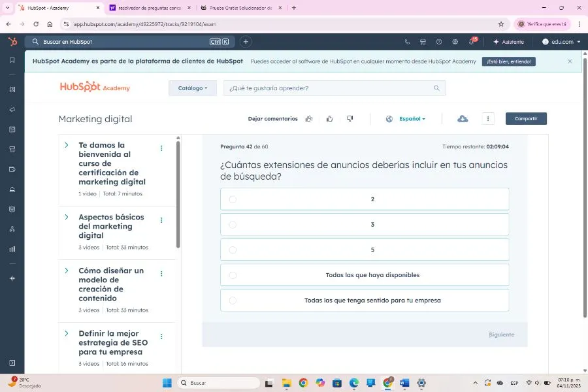Close the HubSpot Academy info banner

[570, 61]
